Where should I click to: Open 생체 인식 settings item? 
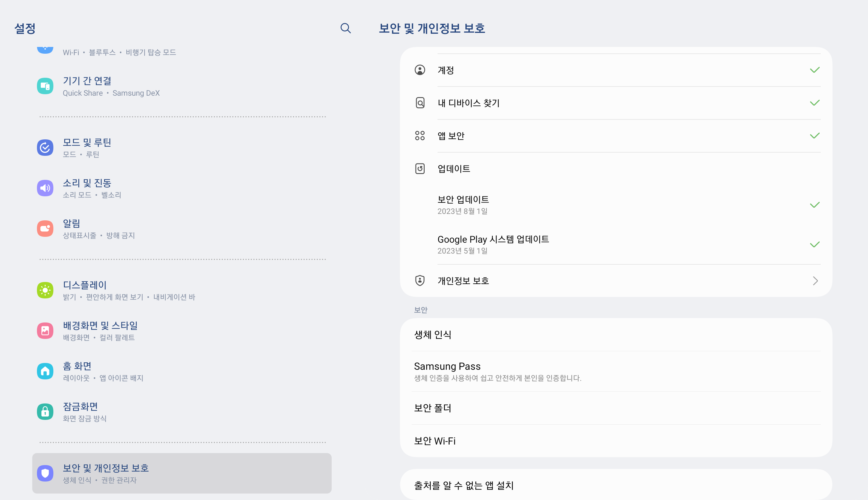433,335
